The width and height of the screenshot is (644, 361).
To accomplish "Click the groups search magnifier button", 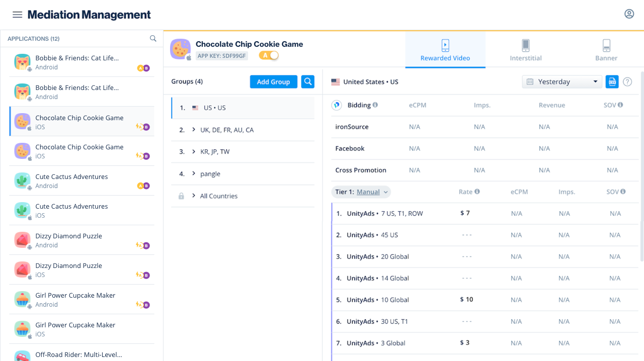I will pyautogui.click(x=308, y=81).
